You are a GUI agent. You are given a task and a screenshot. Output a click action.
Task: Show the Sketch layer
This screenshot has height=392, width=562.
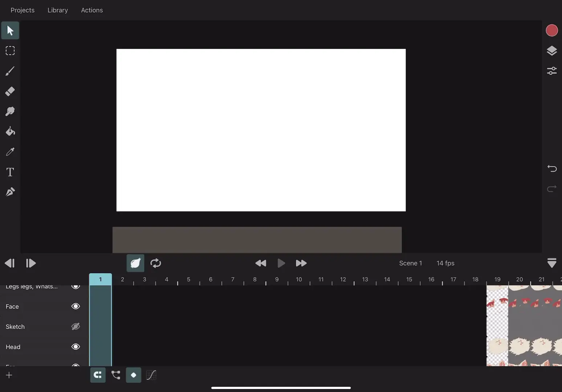point(76,326)
